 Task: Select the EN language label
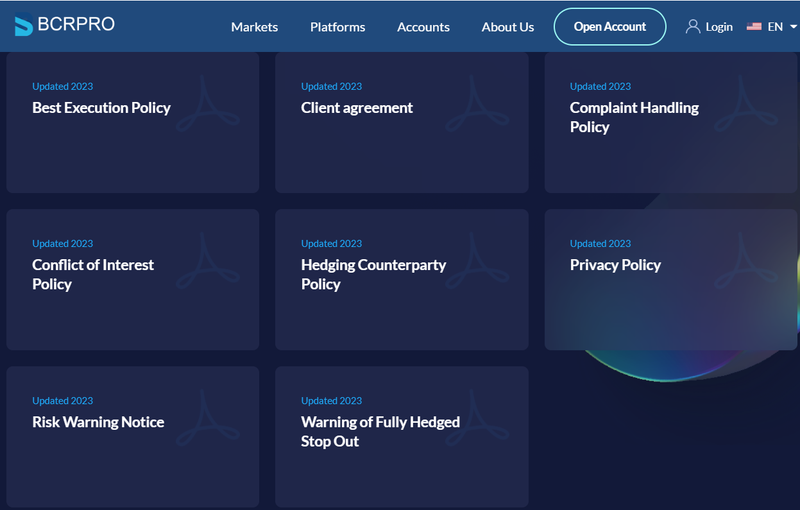[x=775, y=27]
